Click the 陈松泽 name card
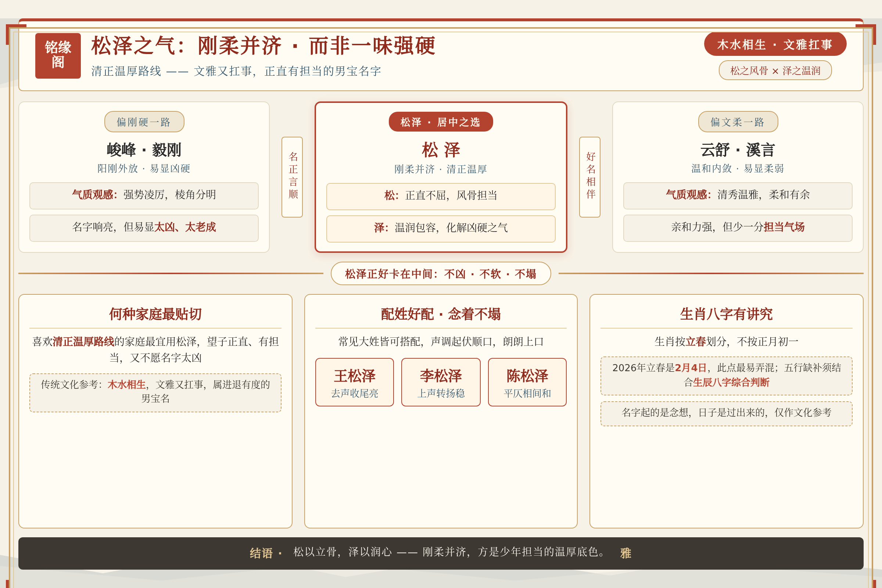This screenshot has height=588, width=882. (527, 382)
